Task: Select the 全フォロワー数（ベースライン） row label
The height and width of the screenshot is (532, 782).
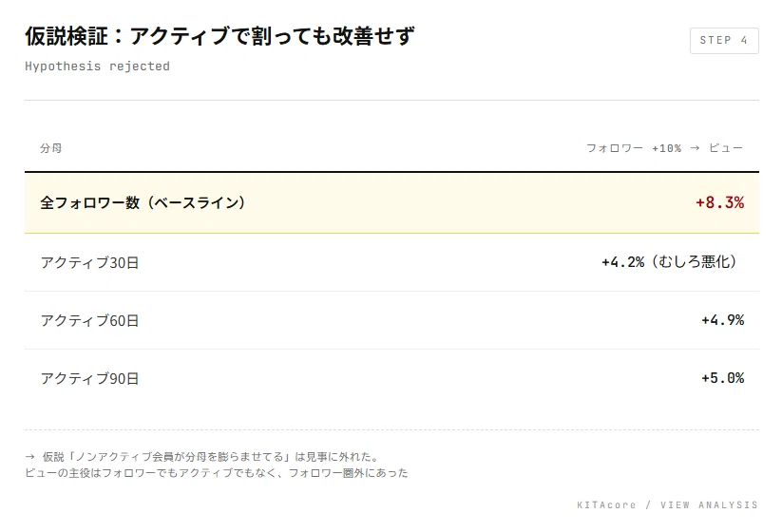Action: pos(143,202)
